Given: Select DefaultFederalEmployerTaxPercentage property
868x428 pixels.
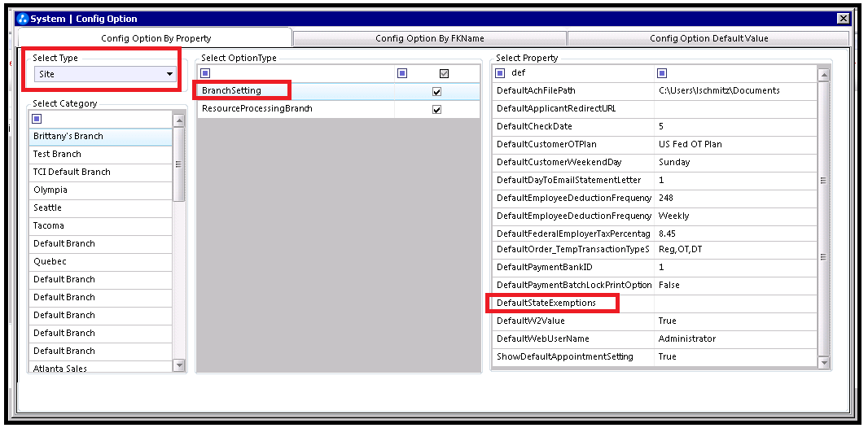Looking at the screenshot, I should 573,234.
